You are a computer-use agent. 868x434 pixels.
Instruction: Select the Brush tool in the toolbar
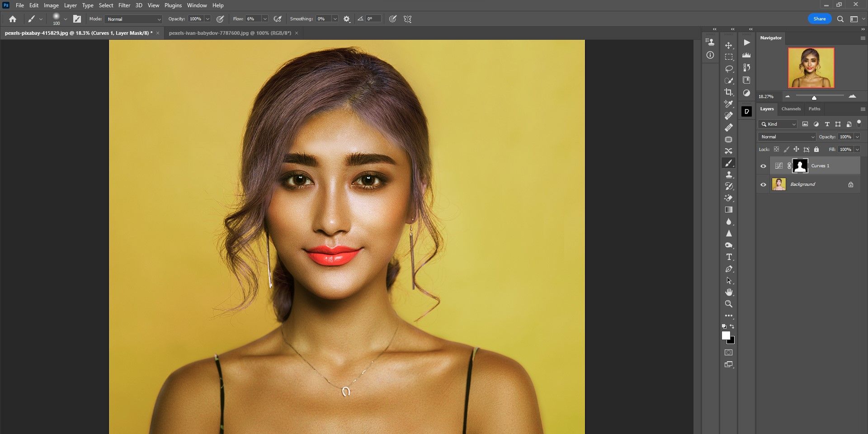pos(729,163)
